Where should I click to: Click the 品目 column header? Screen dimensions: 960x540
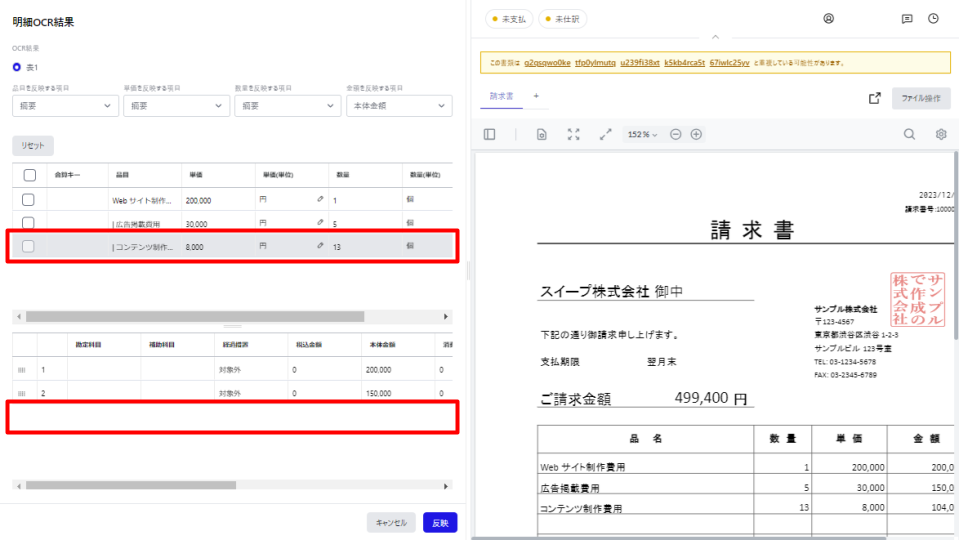tap(144, 175)
